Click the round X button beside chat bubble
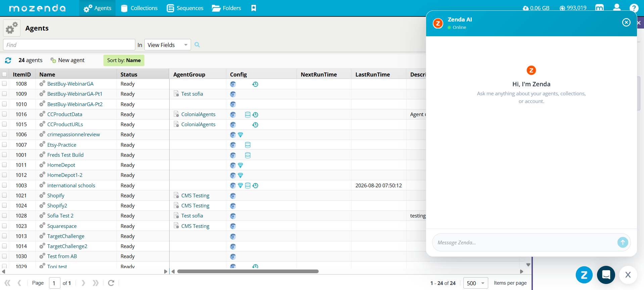This screenshot has width=644, height=290. (628, 275)
